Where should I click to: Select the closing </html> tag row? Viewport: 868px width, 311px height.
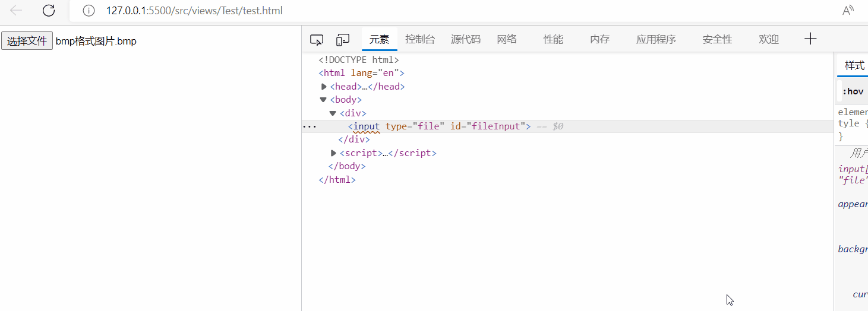(337, 179)
